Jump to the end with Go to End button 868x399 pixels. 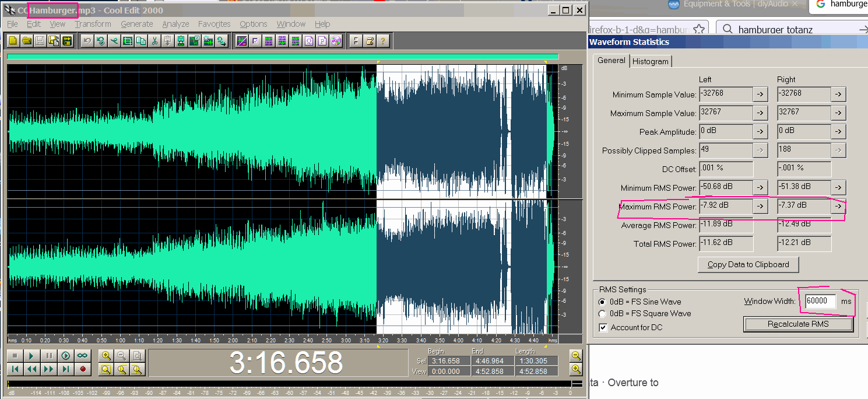pyautogui.click(x=66, y=369)
